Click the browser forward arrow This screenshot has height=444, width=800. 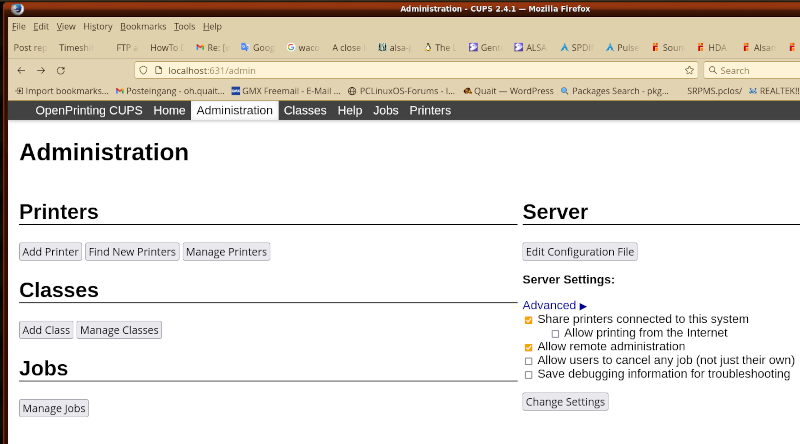point(41,71)
